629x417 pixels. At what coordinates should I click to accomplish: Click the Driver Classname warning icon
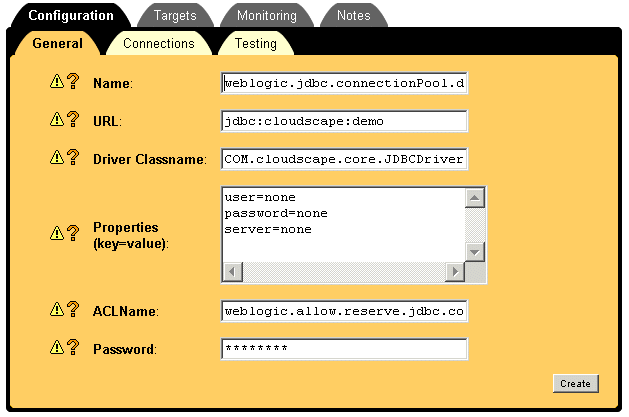point(57,157)
